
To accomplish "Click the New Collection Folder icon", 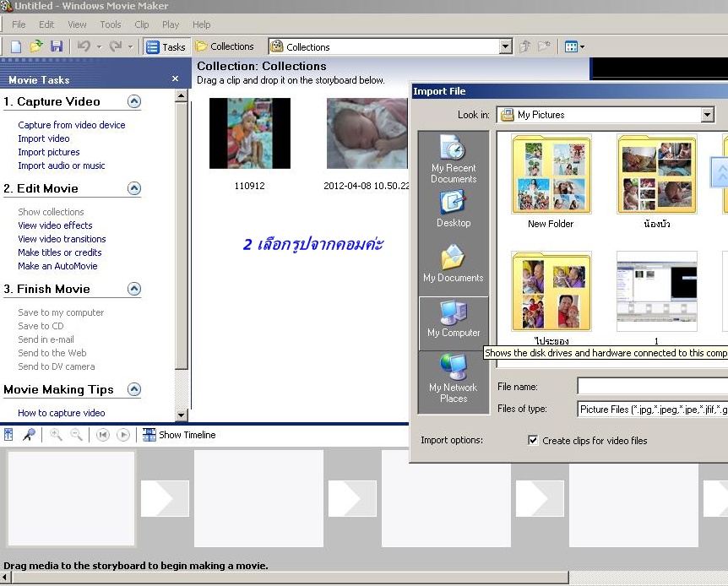I will point(544,46).
